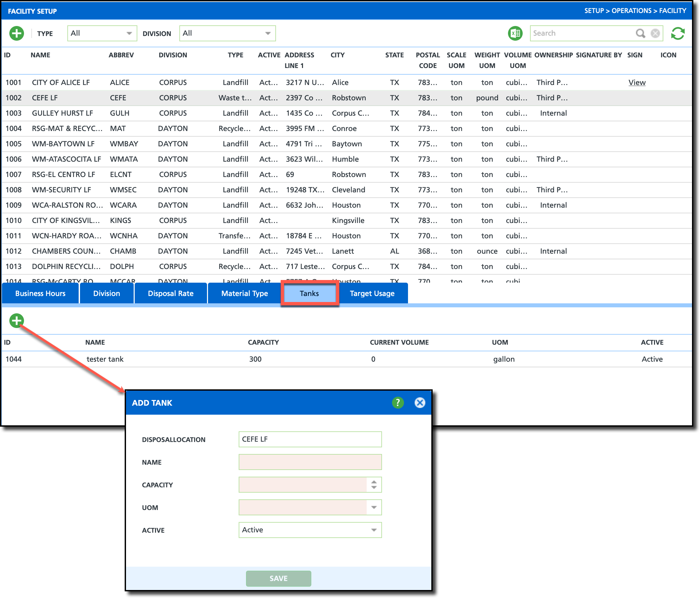Screen dimensions: 700x598
Task: Close the Add Tank dialog
Action: (x=420, y=402)
